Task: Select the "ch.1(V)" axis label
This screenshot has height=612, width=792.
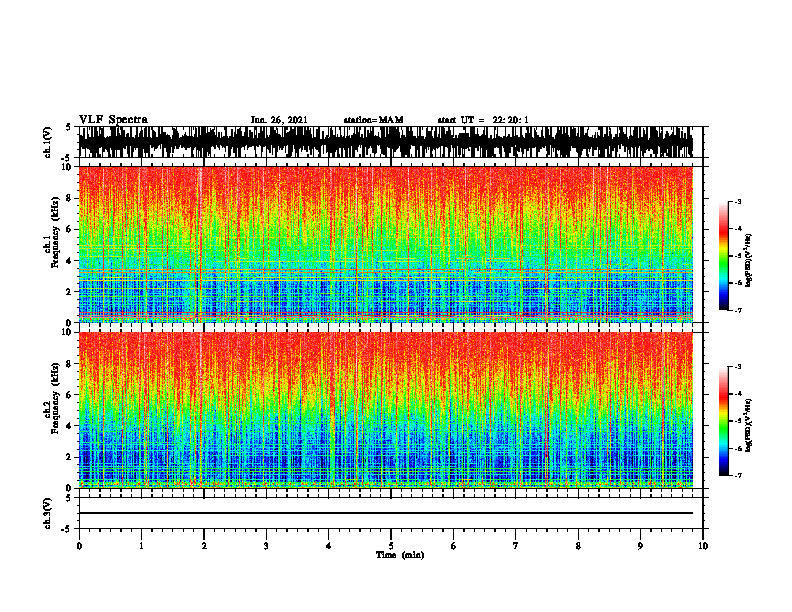Action: pos(48,142)
